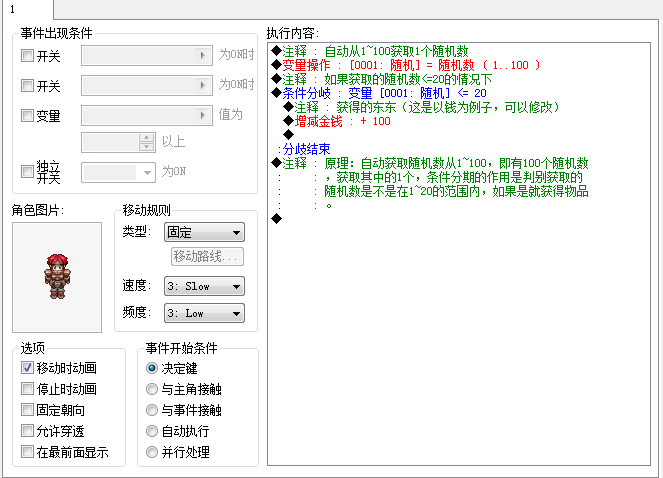Select the empty diamond line inside the branch

[x=289, y=135]
